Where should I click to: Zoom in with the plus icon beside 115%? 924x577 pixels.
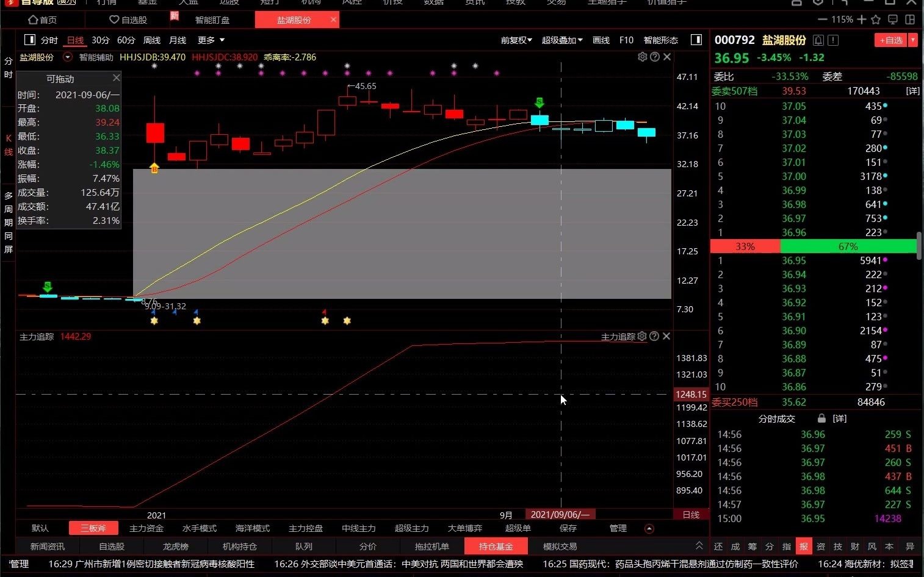pyautogui.click(x=862, y=20)
